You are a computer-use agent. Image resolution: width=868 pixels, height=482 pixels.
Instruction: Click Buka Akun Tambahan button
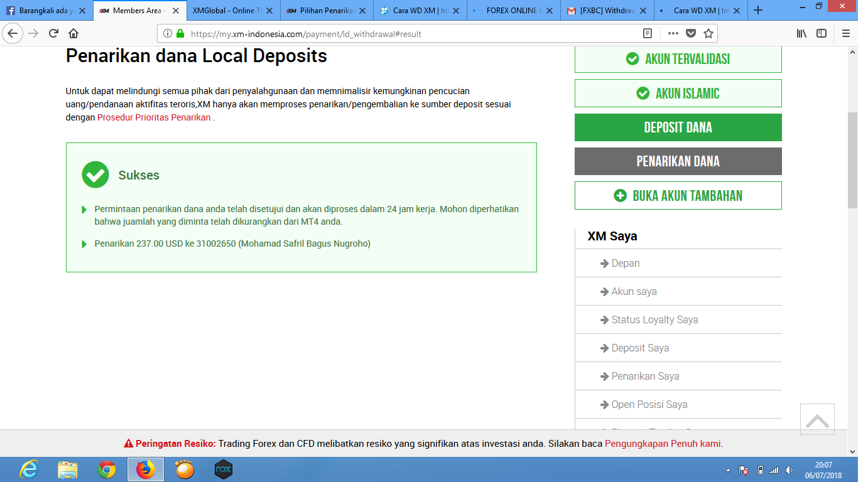pos(678,195)
